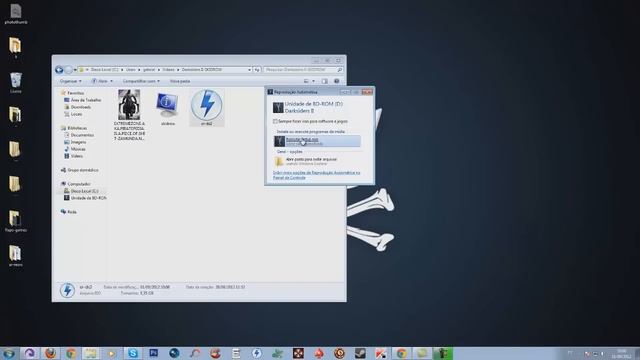Select Rede in the navigation pane
Viewport: 640px width, 360px height.
pyautogui.click(x=71, y=212)
